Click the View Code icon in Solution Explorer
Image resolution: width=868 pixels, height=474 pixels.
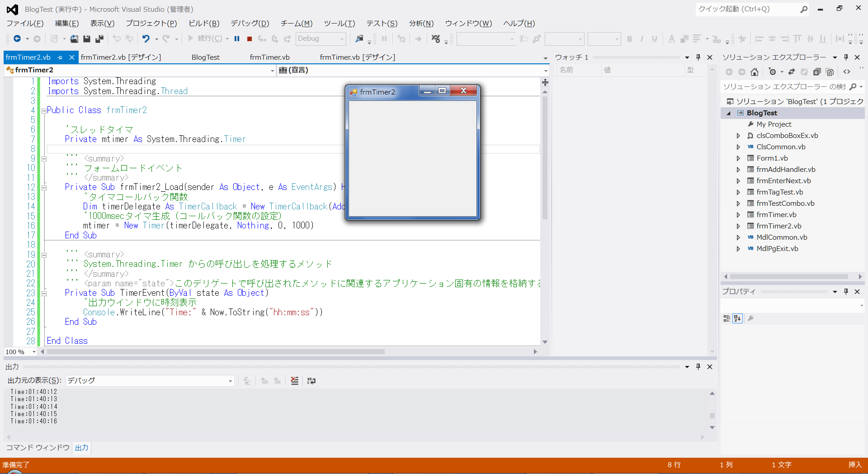(847, 72)
